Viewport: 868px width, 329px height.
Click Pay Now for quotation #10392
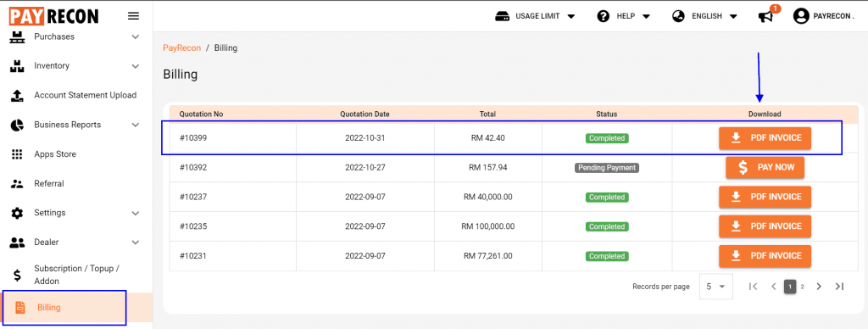(x=765, y=167)
